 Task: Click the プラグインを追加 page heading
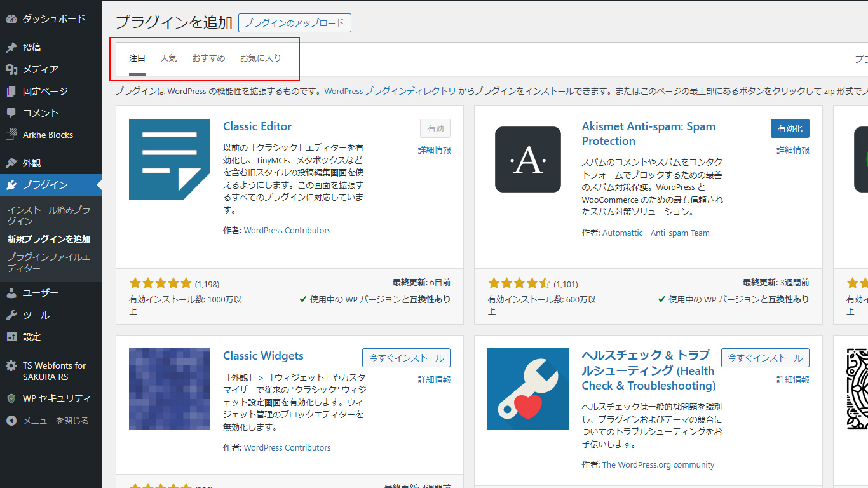coord(174,22)
